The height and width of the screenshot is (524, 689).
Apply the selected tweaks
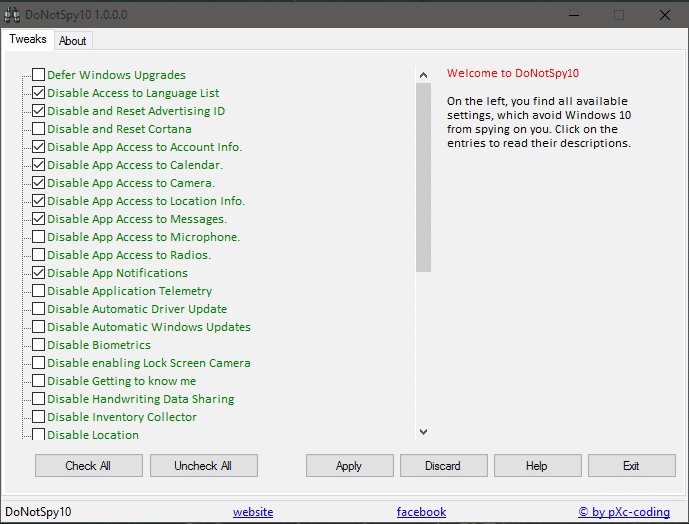[350, 466]
